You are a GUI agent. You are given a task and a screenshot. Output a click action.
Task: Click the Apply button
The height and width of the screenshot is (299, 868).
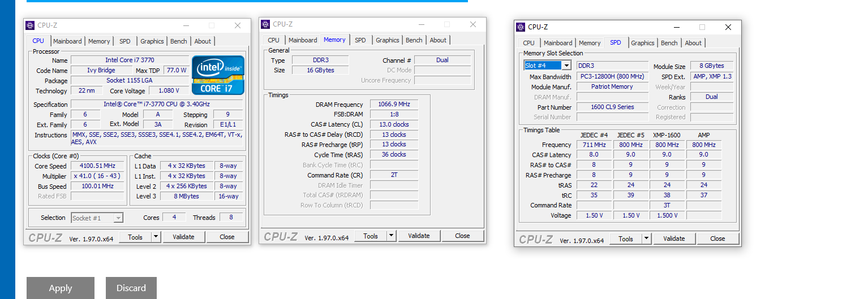[61, 288]
